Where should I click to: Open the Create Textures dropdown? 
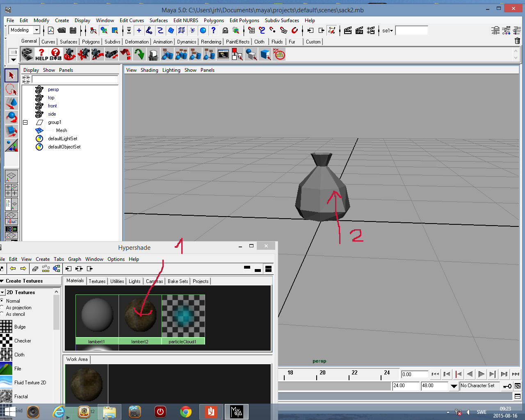pos(2,281)
